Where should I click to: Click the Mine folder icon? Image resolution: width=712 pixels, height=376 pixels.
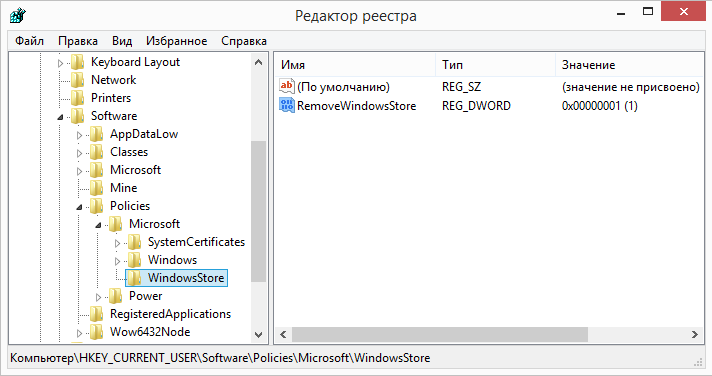[x=97, y=188]
